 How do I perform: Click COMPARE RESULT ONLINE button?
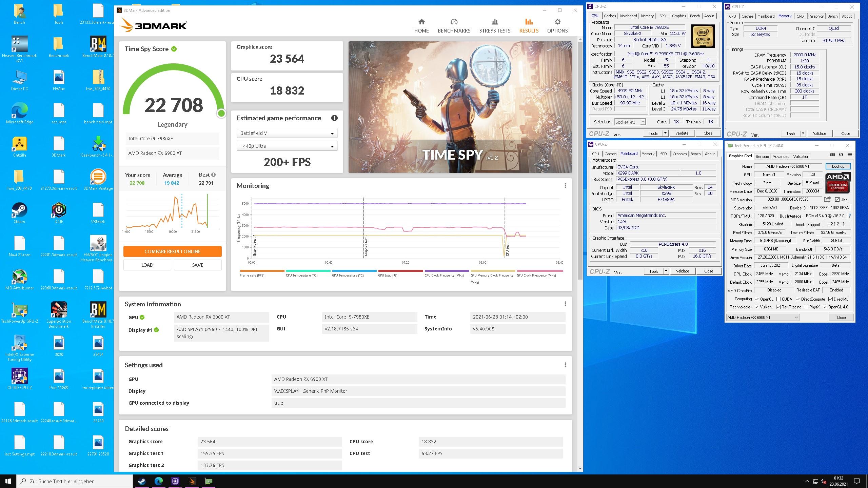(x=172, y=251)
